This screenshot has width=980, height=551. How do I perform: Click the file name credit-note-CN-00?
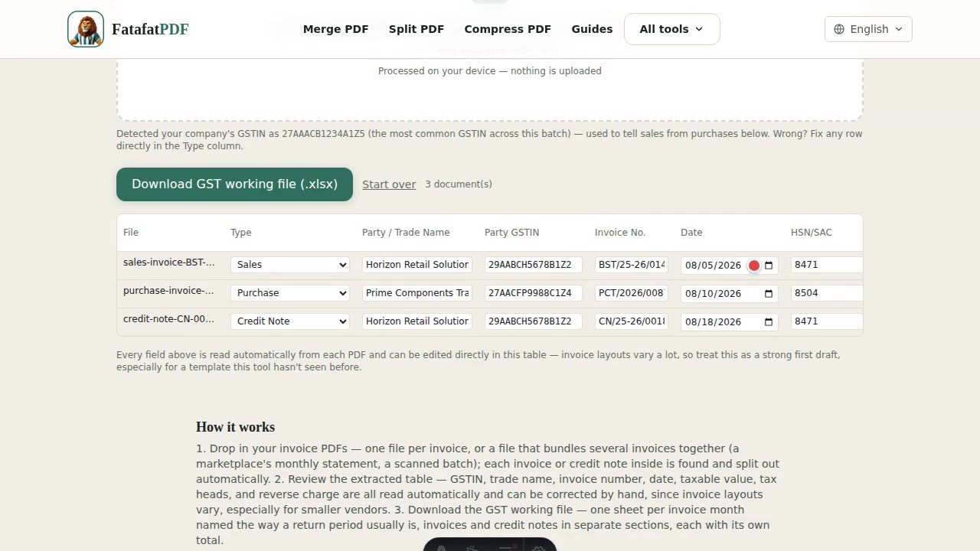point(169,319)
